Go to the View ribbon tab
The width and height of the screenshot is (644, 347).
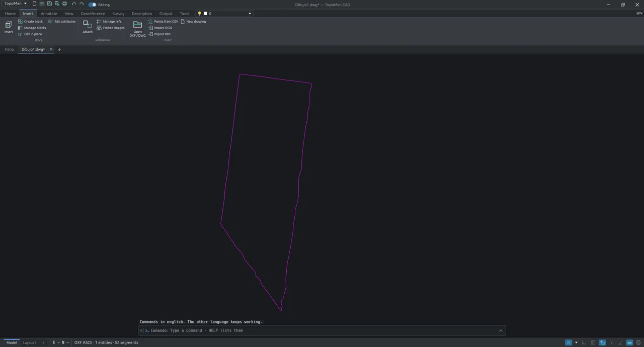[69, 14]
